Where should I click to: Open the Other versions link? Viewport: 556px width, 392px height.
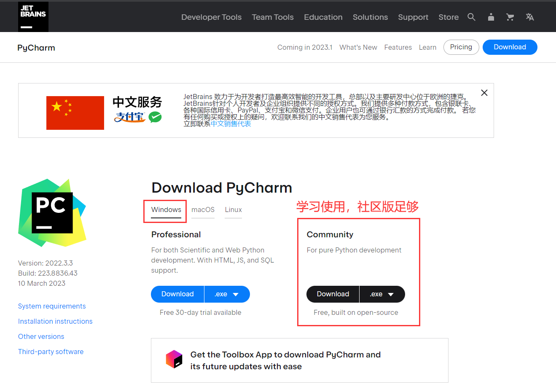coord(41,336)
